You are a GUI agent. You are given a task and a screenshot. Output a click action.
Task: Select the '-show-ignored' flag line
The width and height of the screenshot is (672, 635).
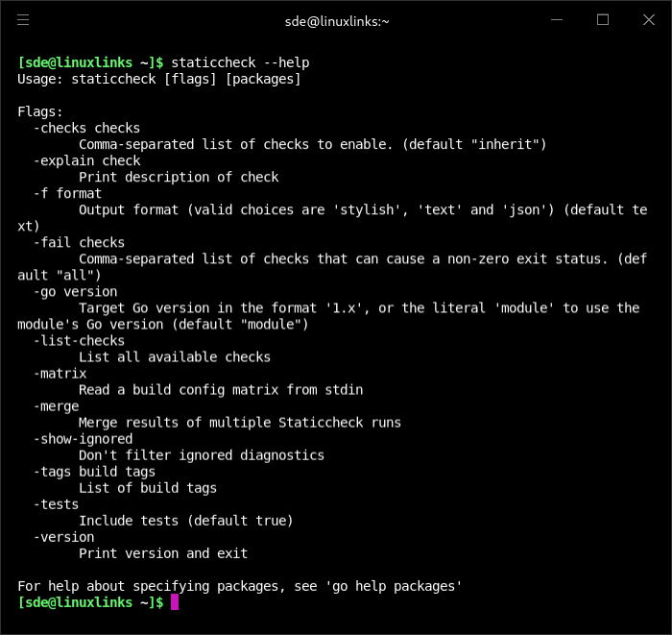coord(83,439)
